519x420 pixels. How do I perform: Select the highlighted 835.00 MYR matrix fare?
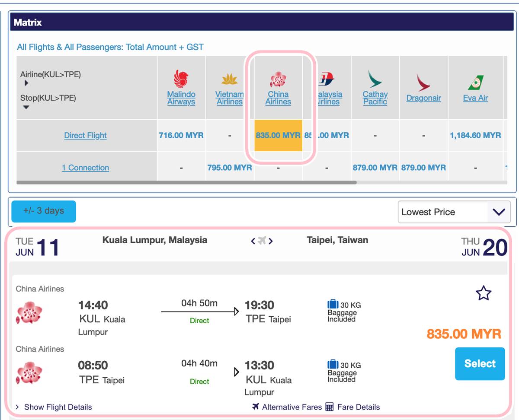[x=278, y=135]
